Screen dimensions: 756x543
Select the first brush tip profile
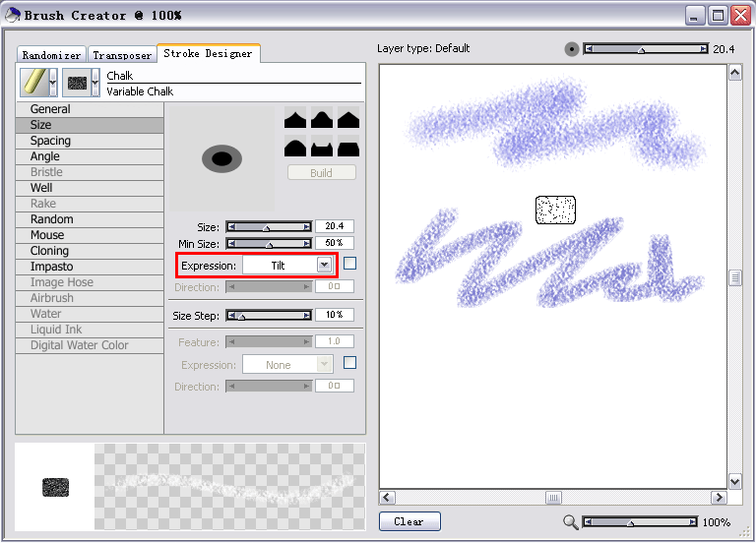click(x=295, y=119)
